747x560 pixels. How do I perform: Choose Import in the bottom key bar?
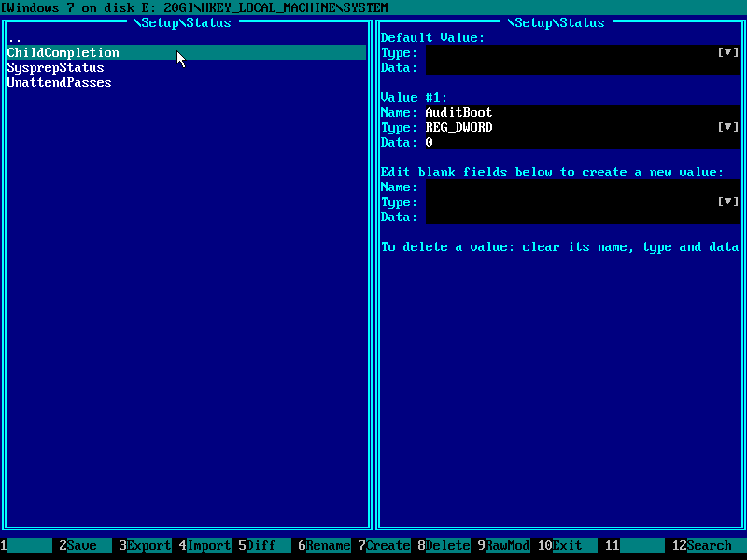[204, 545]
